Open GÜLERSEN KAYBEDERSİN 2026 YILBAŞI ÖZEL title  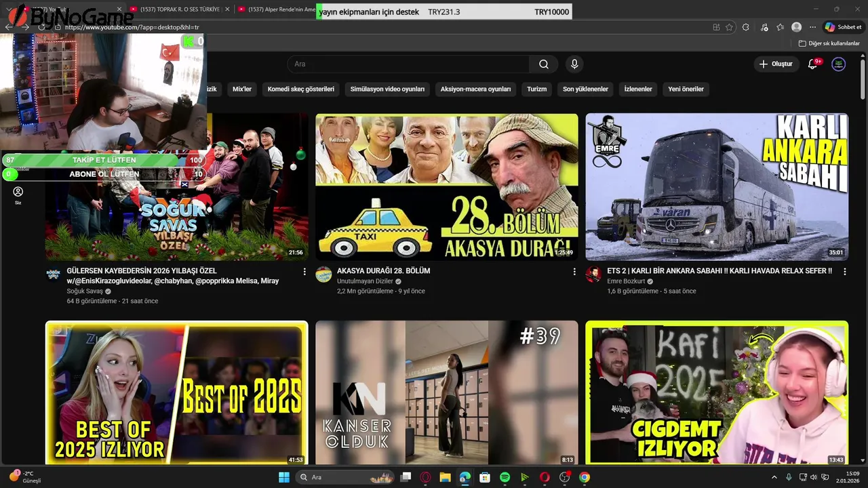[x=173, y=275]
